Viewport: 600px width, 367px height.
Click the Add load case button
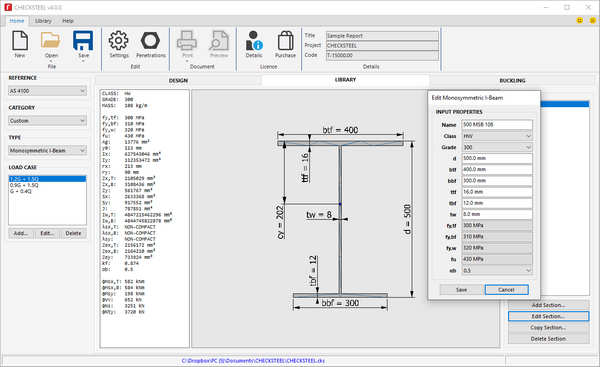21,233
